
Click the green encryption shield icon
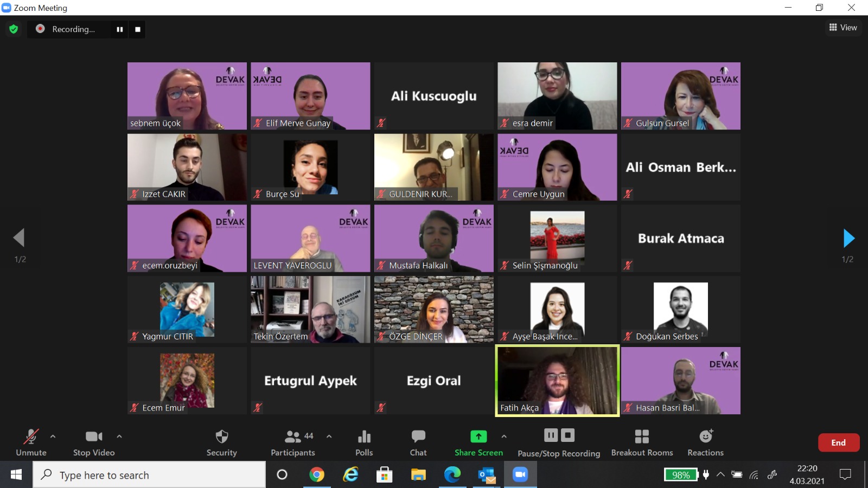click(14, 29)
